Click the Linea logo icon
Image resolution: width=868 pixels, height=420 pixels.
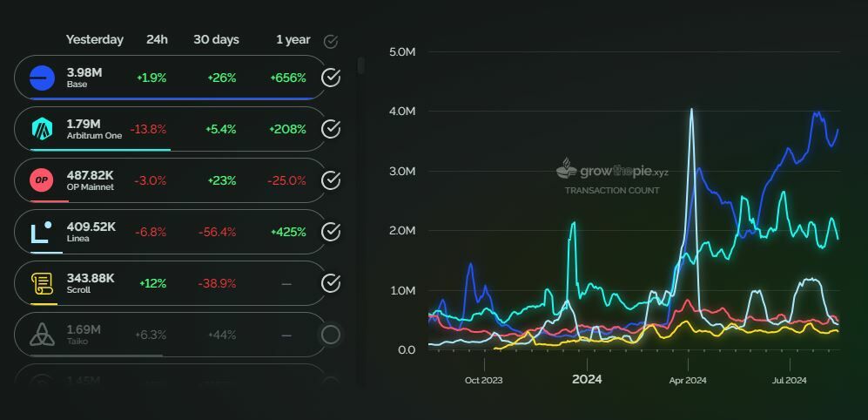coord(42,232)
